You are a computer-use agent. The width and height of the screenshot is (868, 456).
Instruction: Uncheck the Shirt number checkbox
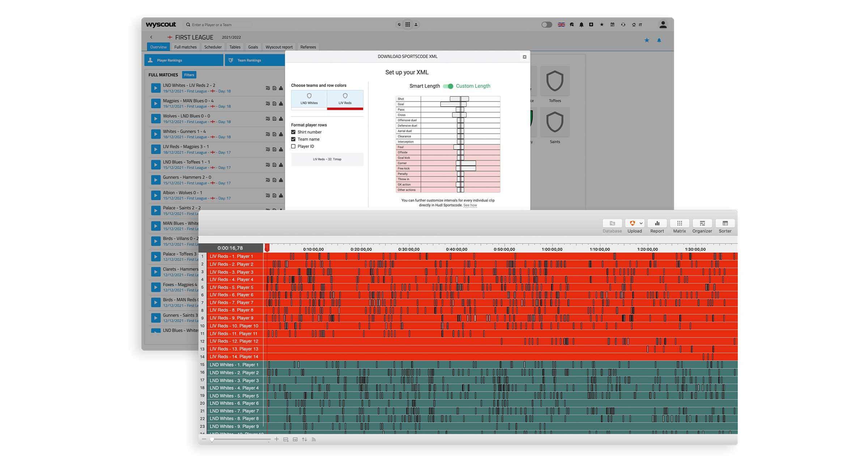click(x=293, y=132)
